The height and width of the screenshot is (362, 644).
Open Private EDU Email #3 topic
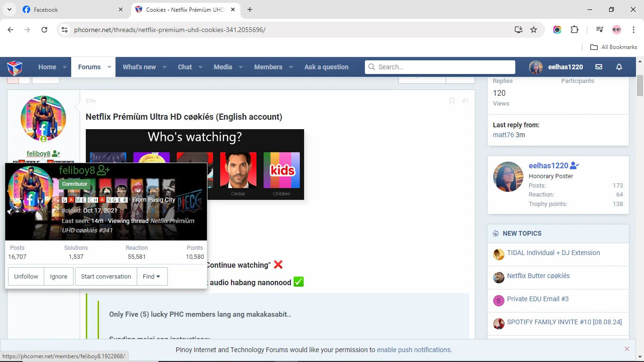[538, 299]
